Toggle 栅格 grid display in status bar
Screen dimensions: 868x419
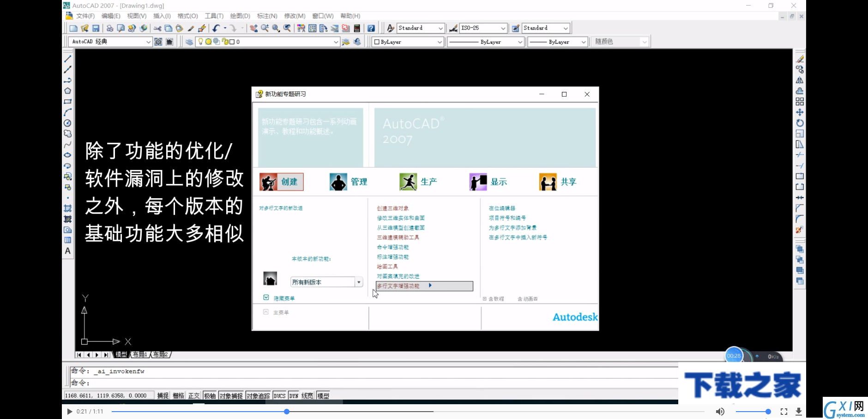coord(178,395)
